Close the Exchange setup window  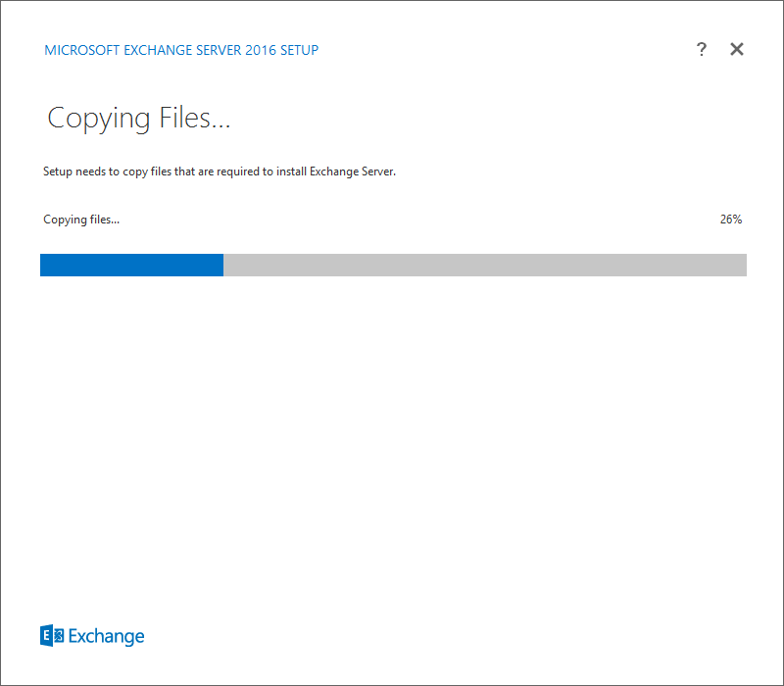[737, 49]
